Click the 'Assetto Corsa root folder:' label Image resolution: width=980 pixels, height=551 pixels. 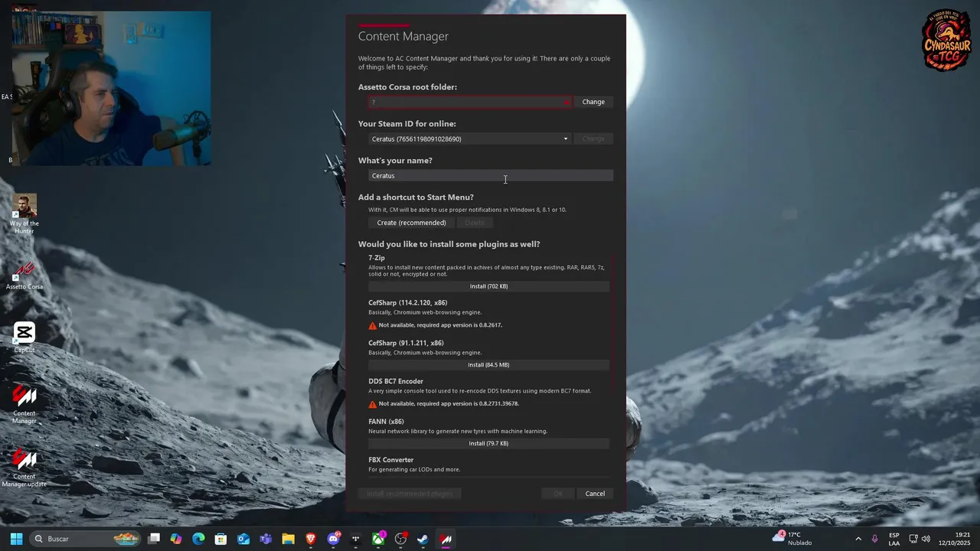point(407,87)
